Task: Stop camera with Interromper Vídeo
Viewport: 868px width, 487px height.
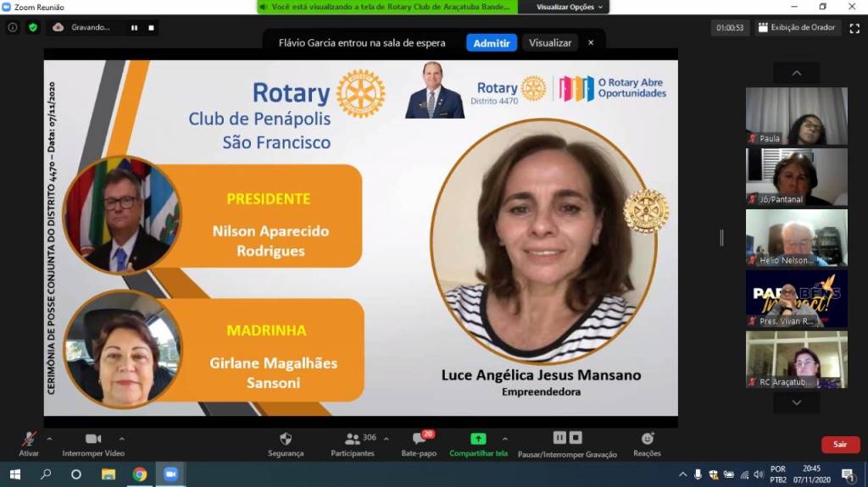Action: tap(93, 439)
